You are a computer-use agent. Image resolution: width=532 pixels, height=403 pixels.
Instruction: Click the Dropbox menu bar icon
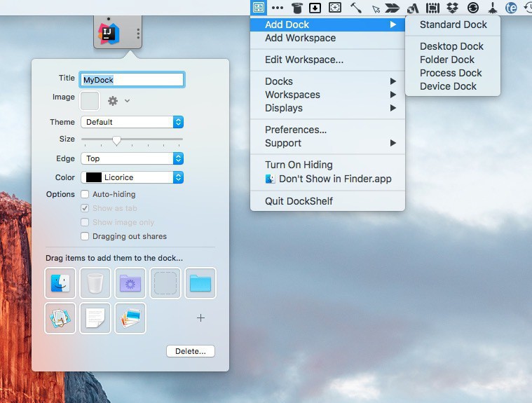click(x=453, y=8)
